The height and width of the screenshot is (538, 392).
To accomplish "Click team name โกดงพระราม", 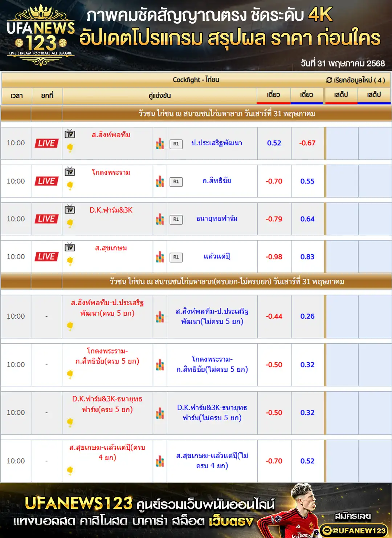I will tap(111, 173).
